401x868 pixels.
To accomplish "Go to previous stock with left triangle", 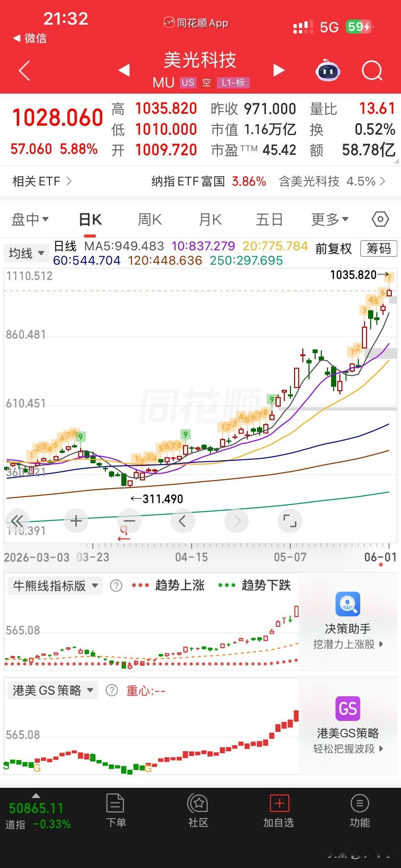I will pyautogui.click(x=124, y=70).
